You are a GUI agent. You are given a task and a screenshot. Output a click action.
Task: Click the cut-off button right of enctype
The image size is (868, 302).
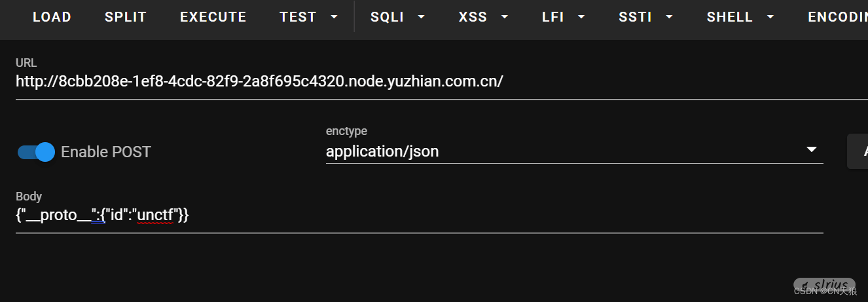coord(858,151)
